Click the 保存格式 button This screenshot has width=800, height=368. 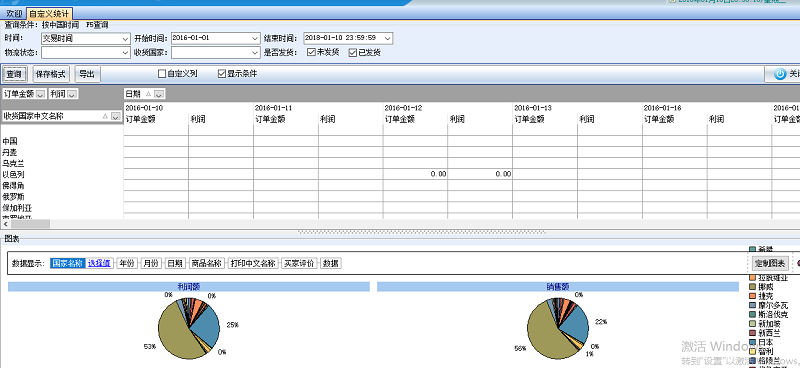(51, 74)
